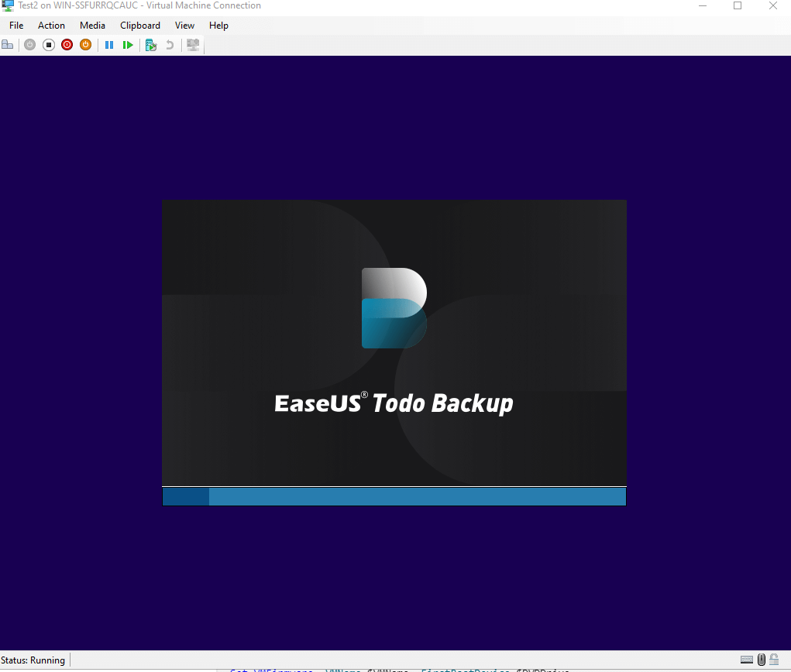Viewport: 791px width, 672px height.
Task: Click the Ctrl+Alt+Del toolbar icon
Action: pyautogui.click(x=8, y=45)
